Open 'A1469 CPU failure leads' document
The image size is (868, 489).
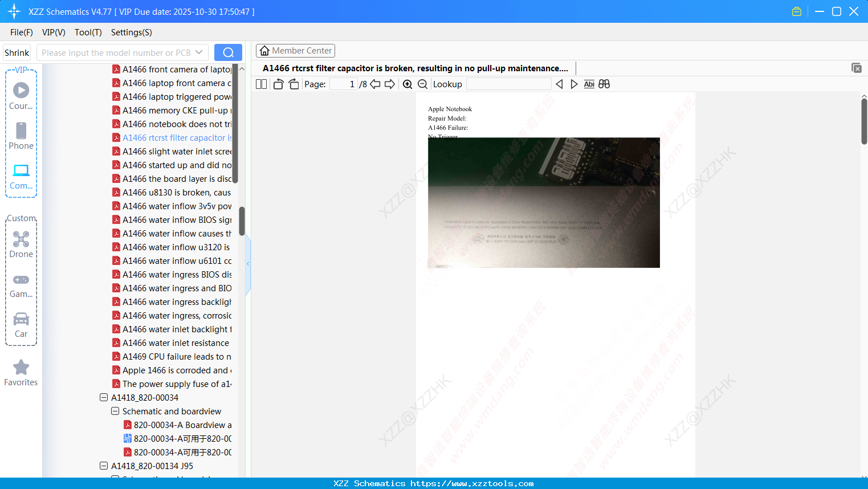tap(172, 356)
